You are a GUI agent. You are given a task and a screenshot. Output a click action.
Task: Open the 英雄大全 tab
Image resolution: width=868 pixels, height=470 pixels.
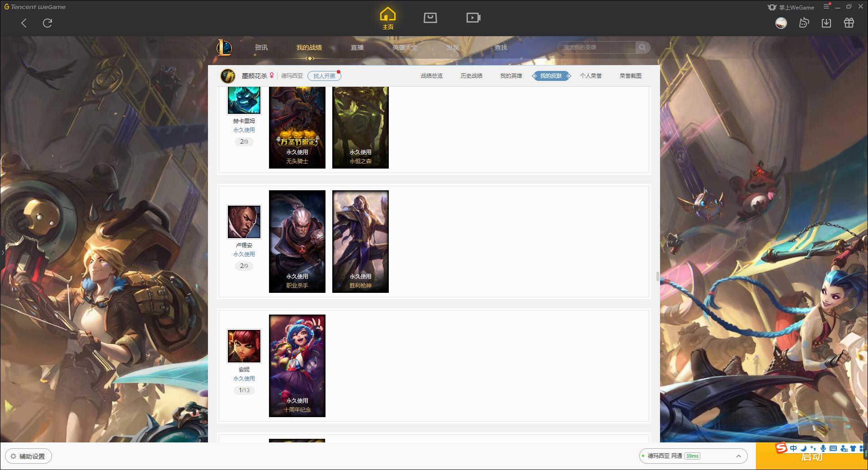click(x=405, y=47)
